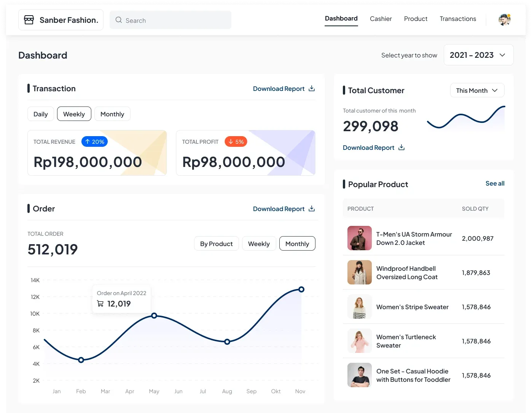Open the Cashier nav tab

381,19
